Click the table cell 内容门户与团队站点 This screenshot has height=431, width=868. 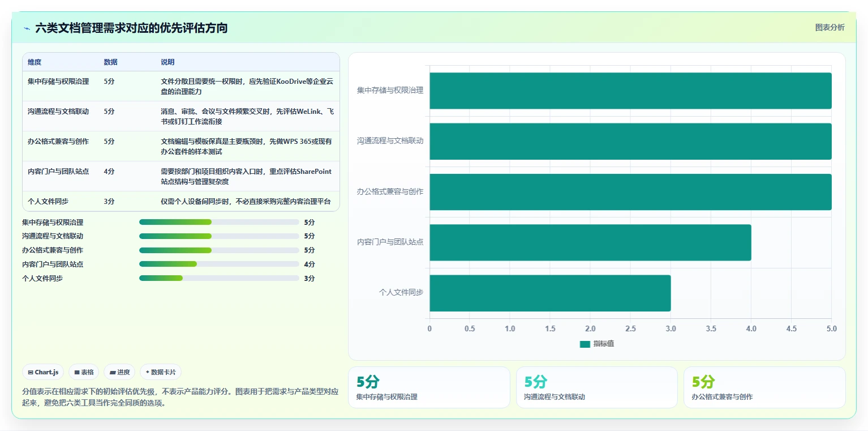[58, 172]
